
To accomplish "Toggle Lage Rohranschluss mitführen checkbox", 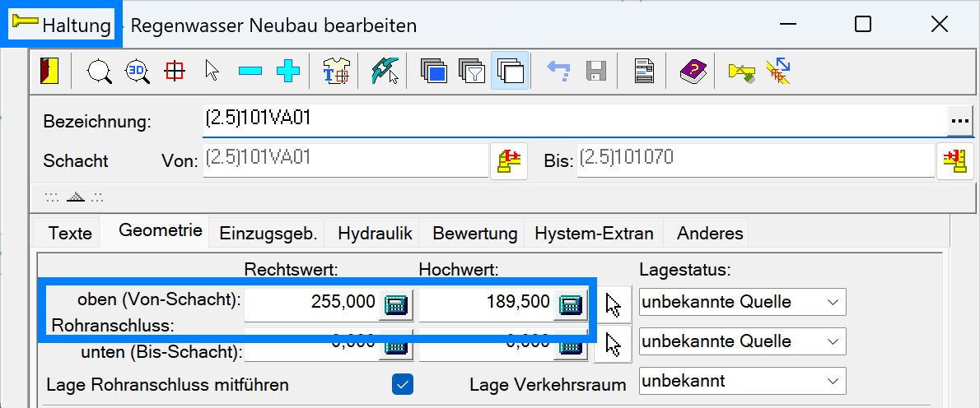I will click(x=403, y=384).
